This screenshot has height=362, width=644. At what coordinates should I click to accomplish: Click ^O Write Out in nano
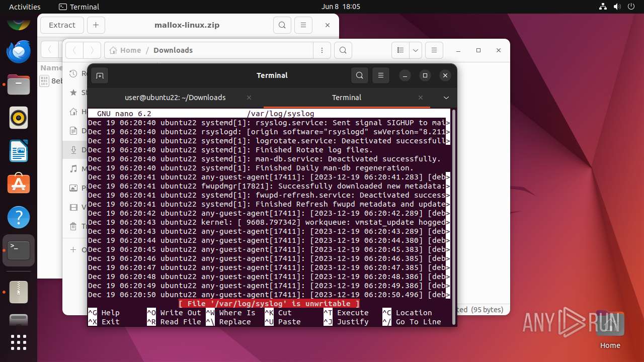[x=174, y=313]
